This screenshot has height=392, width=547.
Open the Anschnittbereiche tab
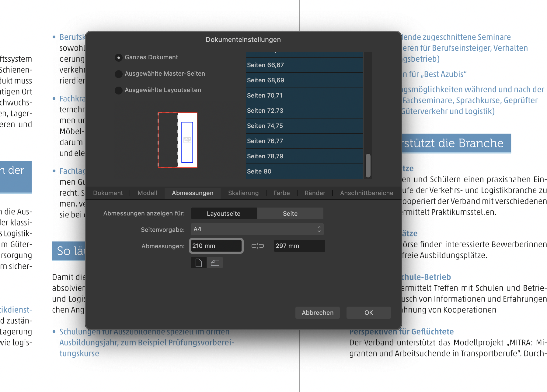pyautogui.click(x=367, y=193)
